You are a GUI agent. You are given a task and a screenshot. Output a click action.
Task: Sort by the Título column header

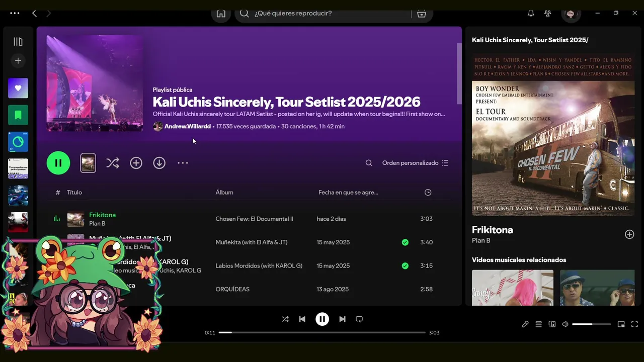pyautogui.click(x=74, y=192)
